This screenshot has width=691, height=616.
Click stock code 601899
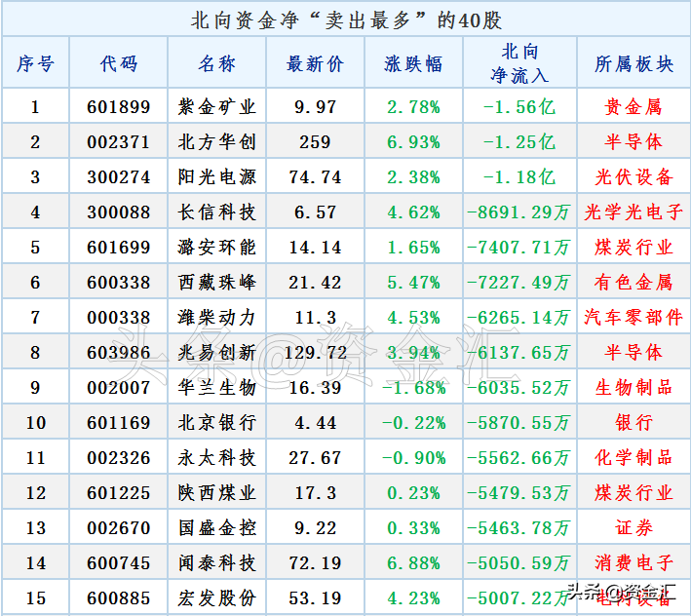pos(119,107)
